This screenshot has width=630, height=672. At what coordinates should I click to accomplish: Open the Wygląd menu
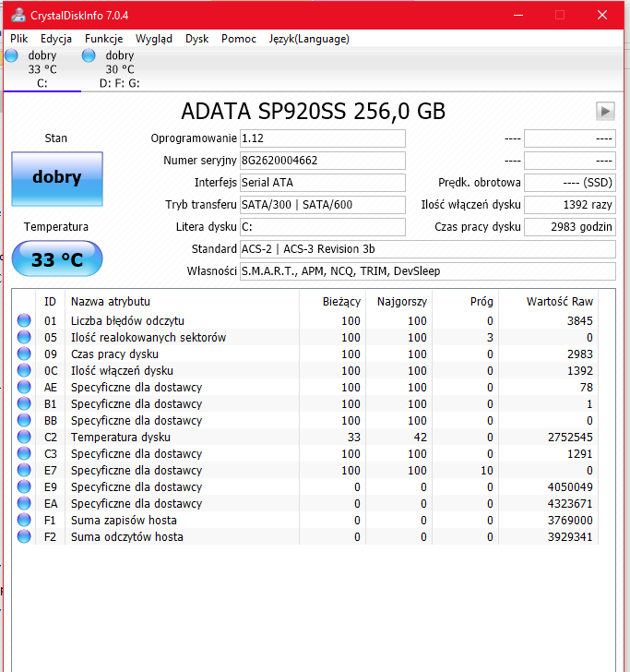[154, 39]
